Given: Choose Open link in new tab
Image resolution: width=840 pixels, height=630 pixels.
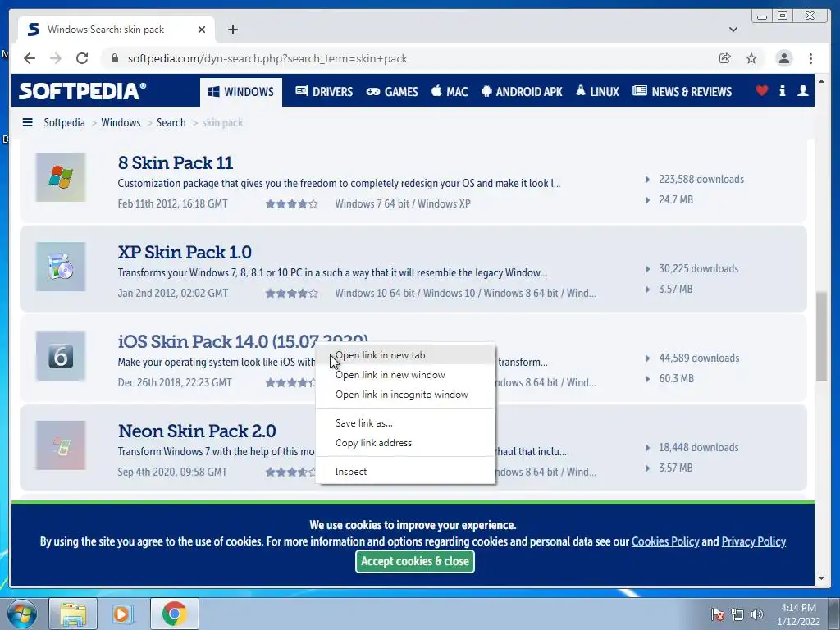Looking at the screenshot, I should [405, 355].
